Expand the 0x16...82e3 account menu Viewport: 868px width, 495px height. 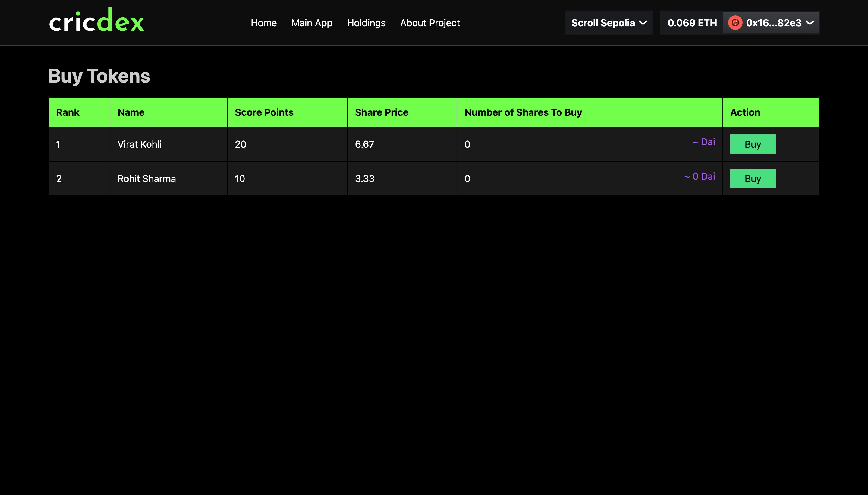[x=771, y=23]
